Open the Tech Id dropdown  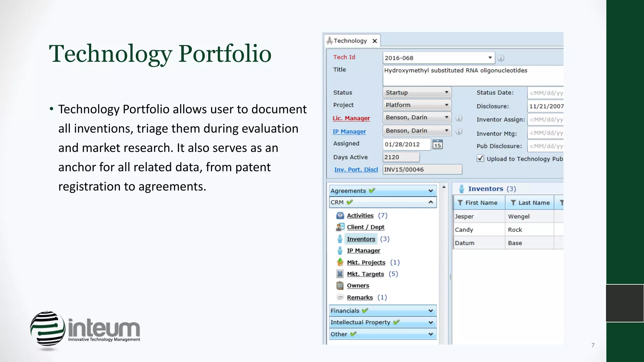(490, 58)
